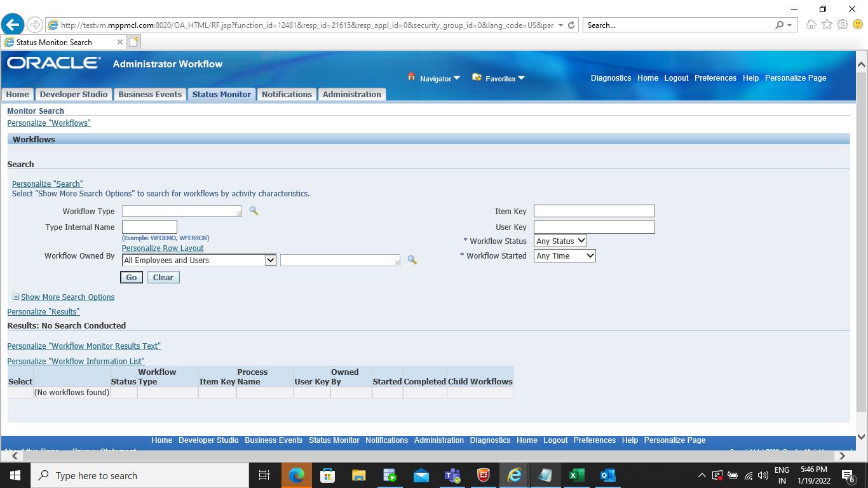Screen dimensions: 868x488
Task: Click Personalize "Workflow Monitor Results Text" link
Action: pos(84,346)
